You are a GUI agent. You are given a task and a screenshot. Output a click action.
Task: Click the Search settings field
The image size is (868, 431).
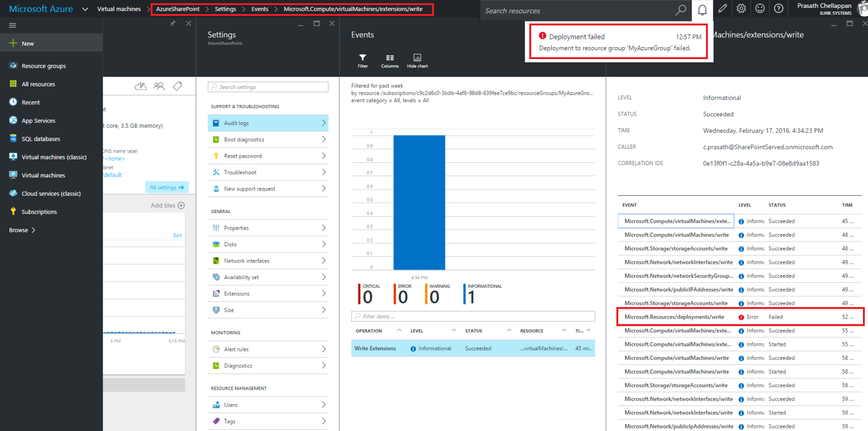(268, 86)
